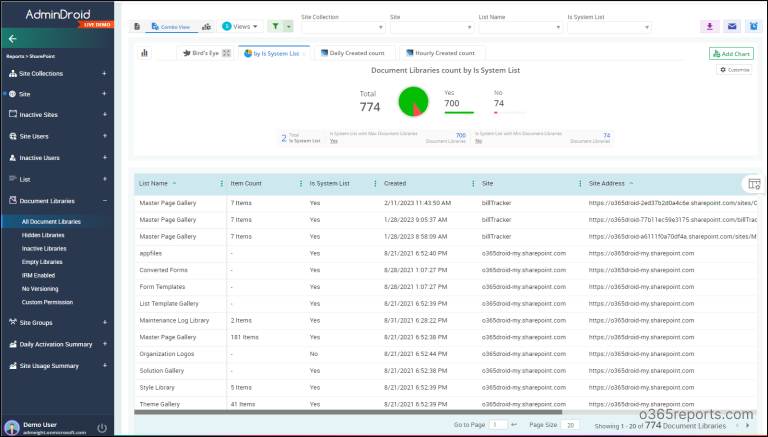Viewport: 768px width, 437px height.
Task: Open the report-only view icon
Action: [x=137, y=26]
